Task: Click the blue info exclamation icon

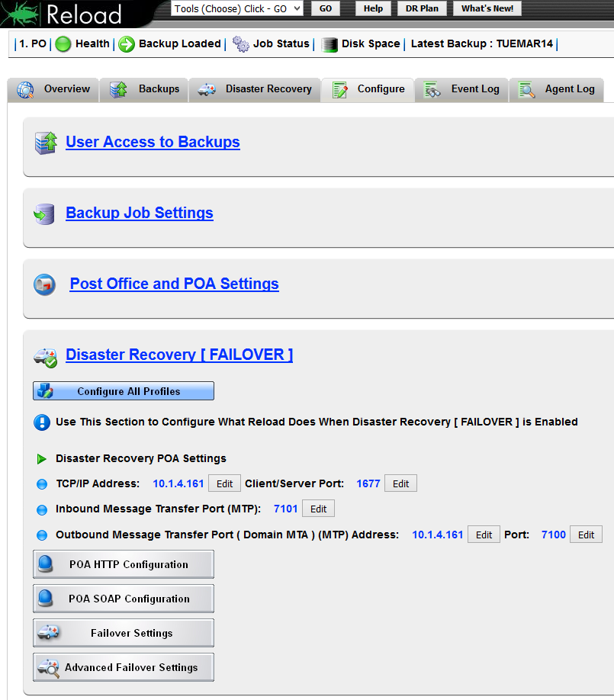Action: click(42, 422)
